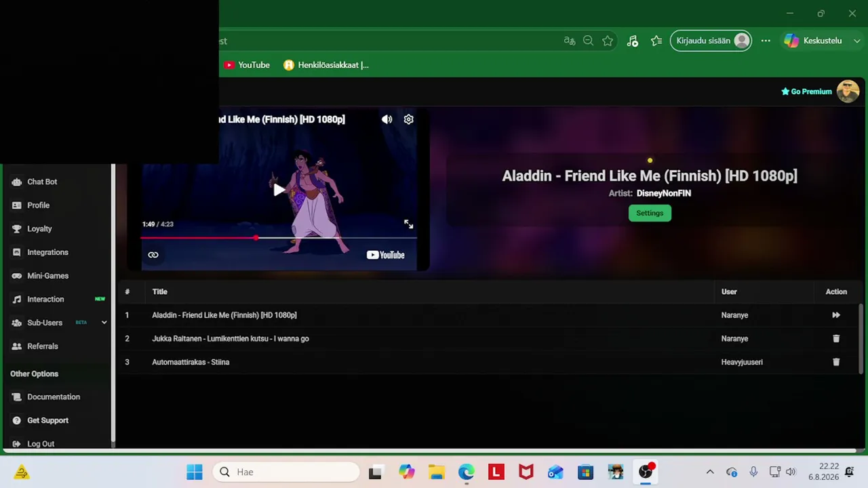Skip the Aladdin song in queue

836,315
